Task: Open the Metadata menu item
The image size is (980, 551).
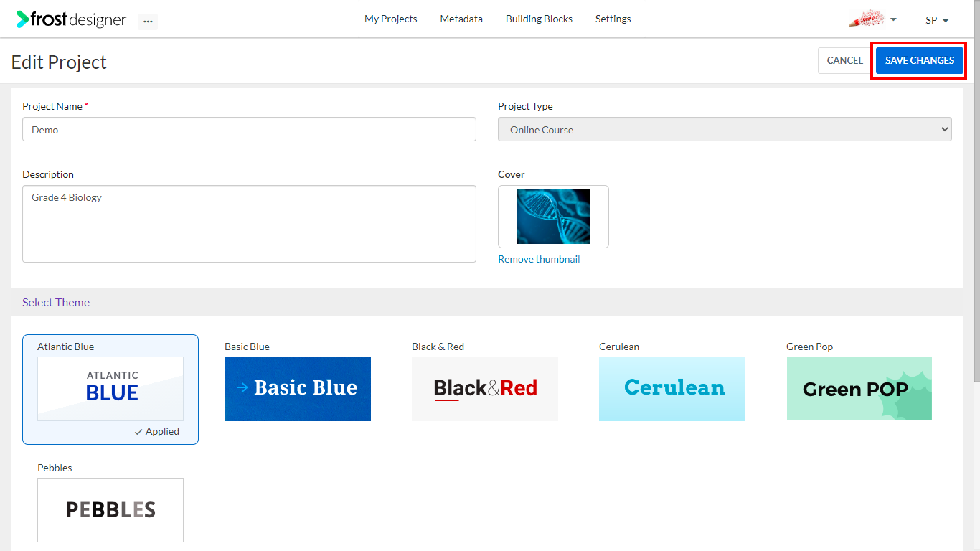Action: (x=461, y=19)
